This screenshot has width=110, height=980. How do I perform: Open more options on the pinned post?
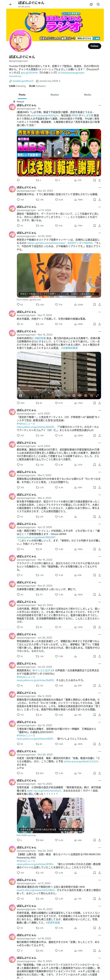click(x=99, y=105)
